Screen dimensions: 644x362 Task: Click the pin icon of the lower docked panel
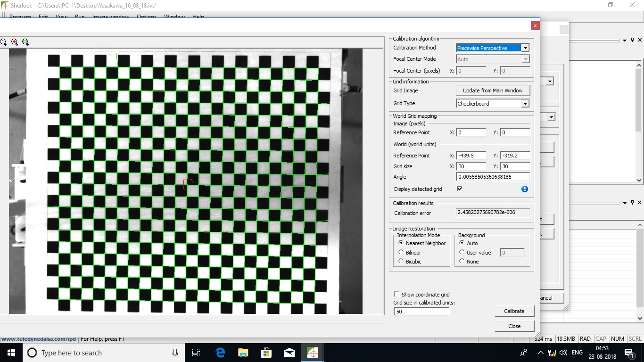coord(632,203)
